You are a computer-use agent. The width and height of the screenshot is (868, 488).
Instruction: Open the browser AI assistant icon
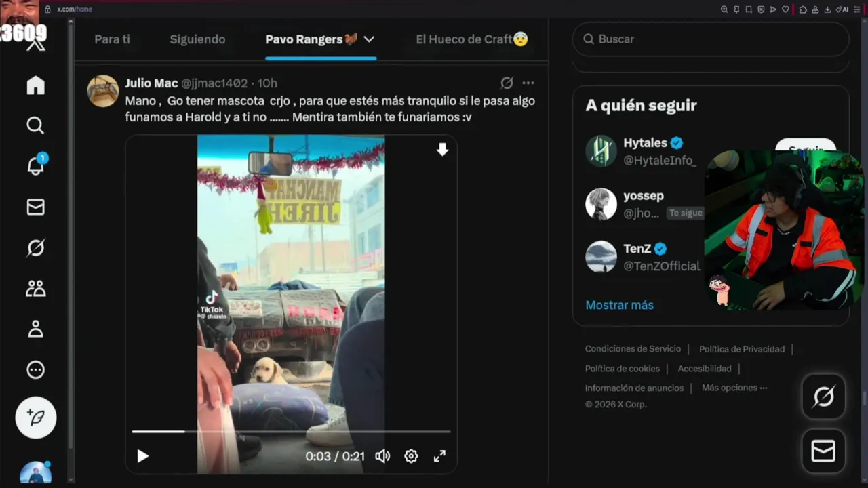[842, 9]
